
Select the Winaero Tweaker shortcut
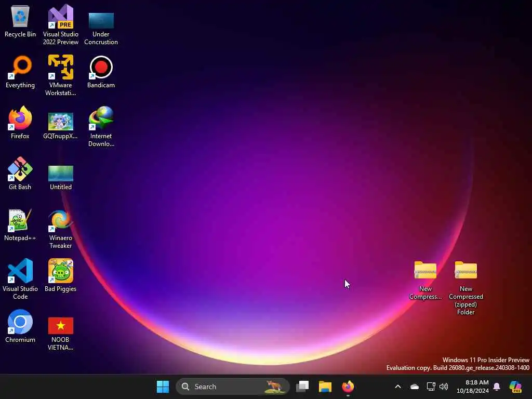(x=61, y=228)
